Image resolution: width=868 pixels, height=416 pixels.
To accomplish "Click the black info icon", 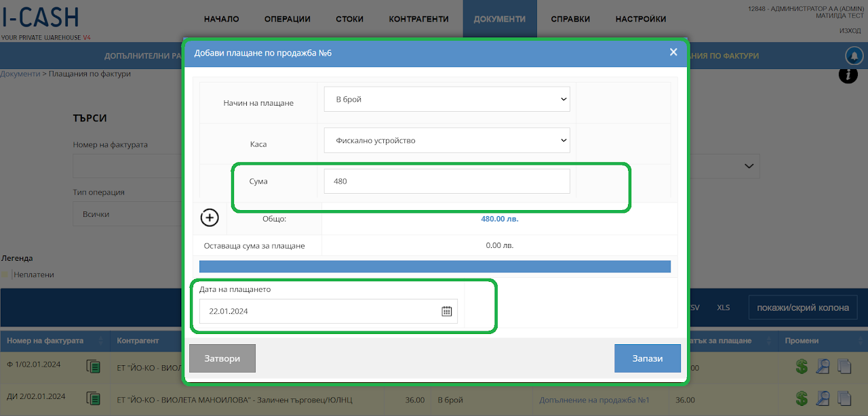I will click(x=848, y=75).
